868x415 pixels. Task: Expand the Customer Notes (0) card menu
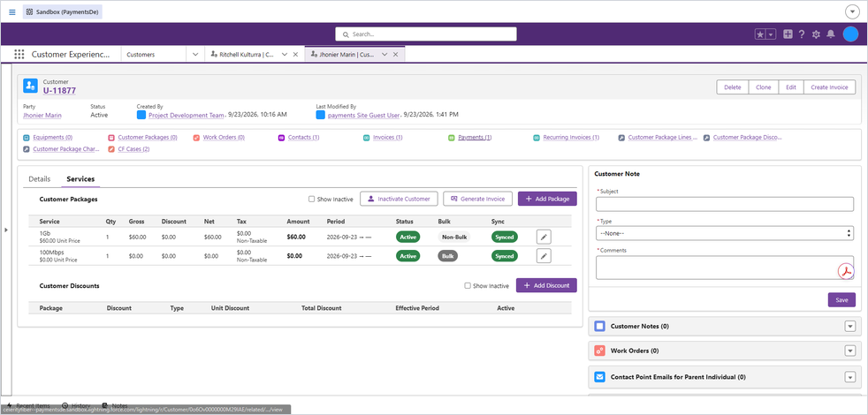850,327
